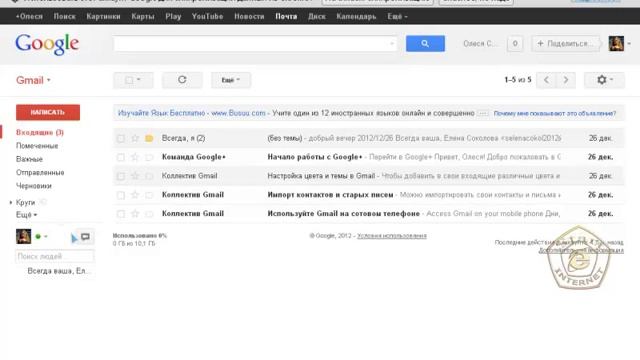Tick checkbox for Настройка цвета и темы

pyautogui.click(x=120, y=176)
